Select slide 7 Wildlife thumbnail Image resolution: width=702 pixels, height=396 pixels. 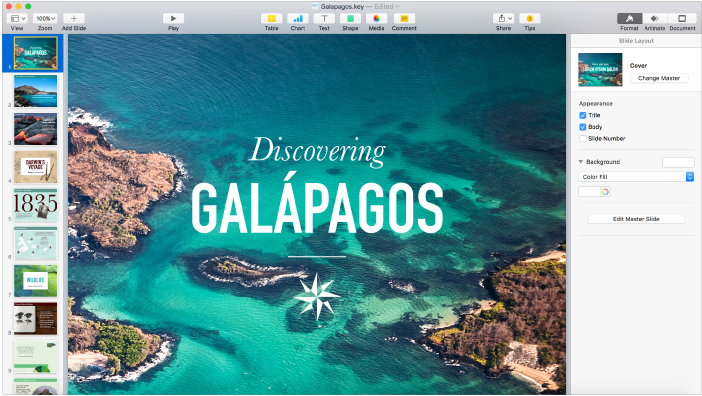(x=36, y=281)
